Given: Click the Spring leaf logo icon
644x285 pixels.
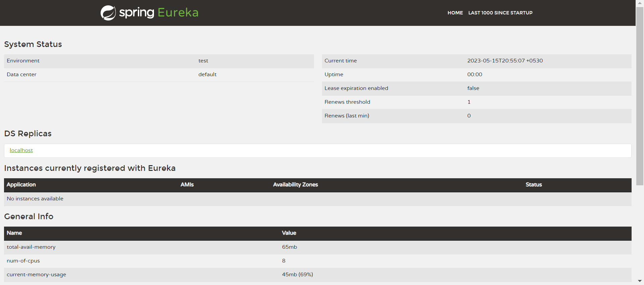Looking at the screenshot, I should [x=108, y=13].
